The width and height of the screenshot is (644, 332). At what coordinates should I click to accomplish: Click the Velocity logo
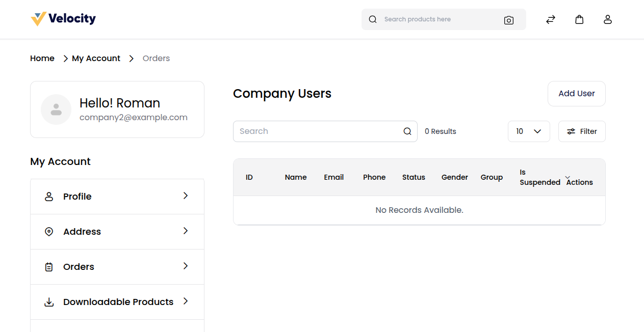[63, 19]
